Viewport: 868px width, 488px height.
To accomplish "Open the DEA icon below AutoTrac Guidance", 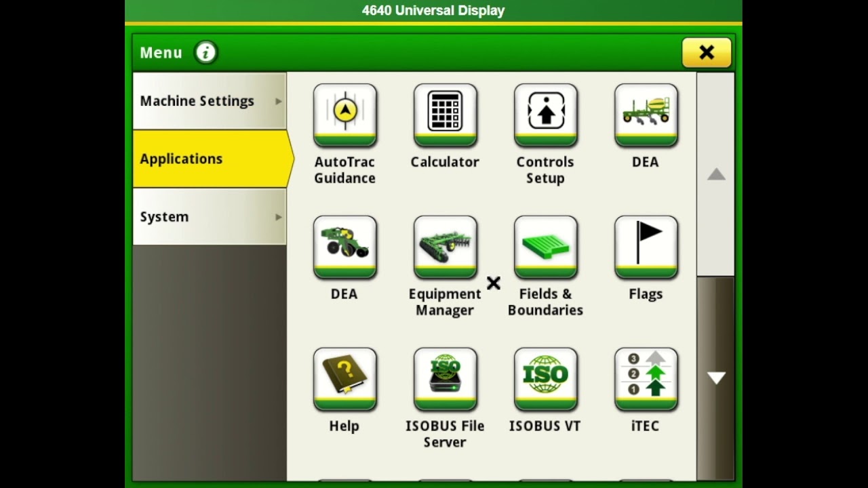I will (344, 247).
